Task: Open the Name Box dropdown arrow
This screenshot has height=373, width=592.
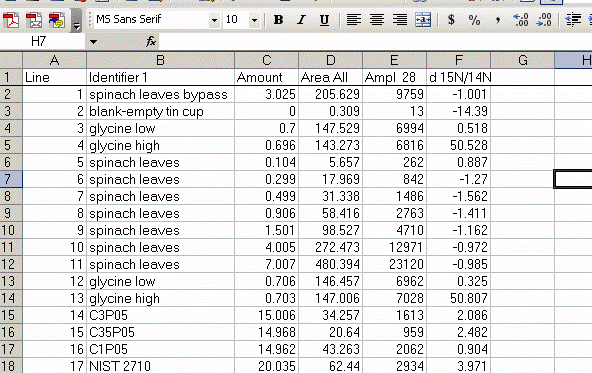Action: [93, 42]
